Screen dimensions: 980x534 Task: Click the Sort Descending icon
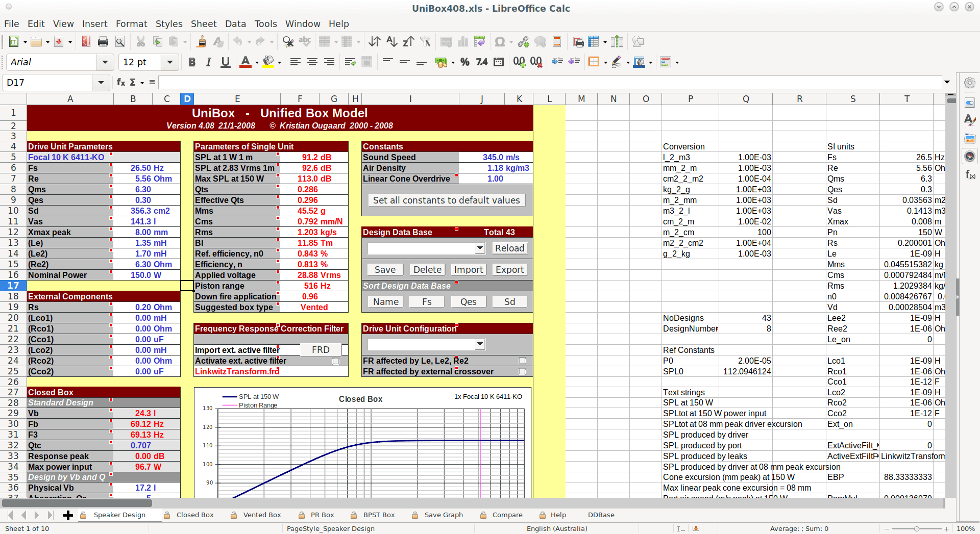[408, 42]
